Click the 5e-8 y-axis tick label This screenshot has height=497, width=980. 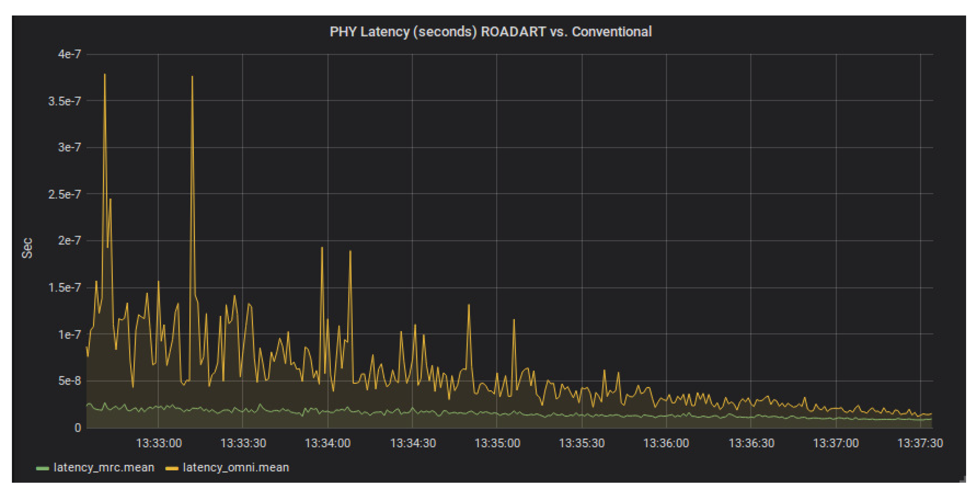pyautogui.click(x=69, y=381)
